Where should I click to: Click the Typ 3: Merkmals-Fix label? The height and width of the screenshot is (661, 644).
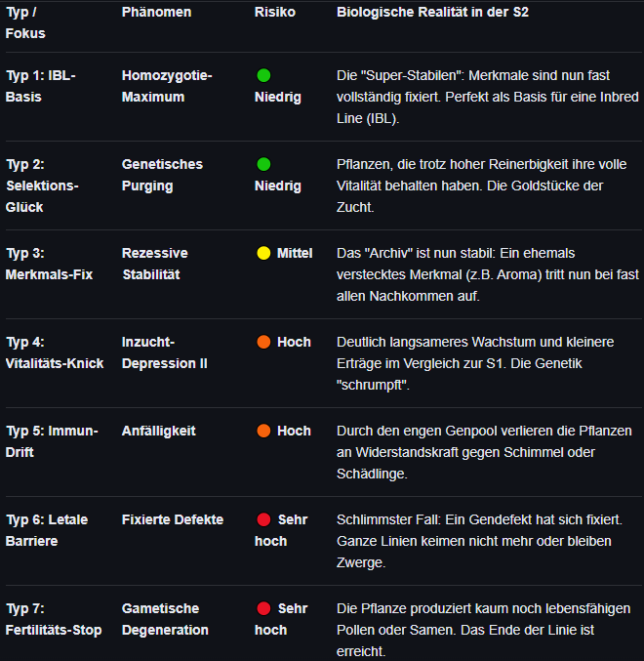click(49, 264)
